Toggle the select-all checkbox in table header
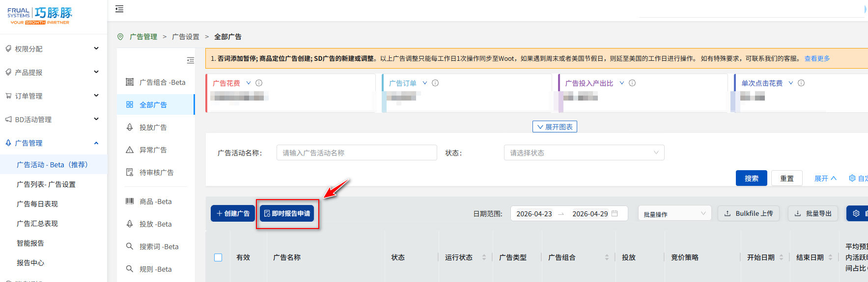Screen dimensions: 868x282 click(x=218, y=257)
